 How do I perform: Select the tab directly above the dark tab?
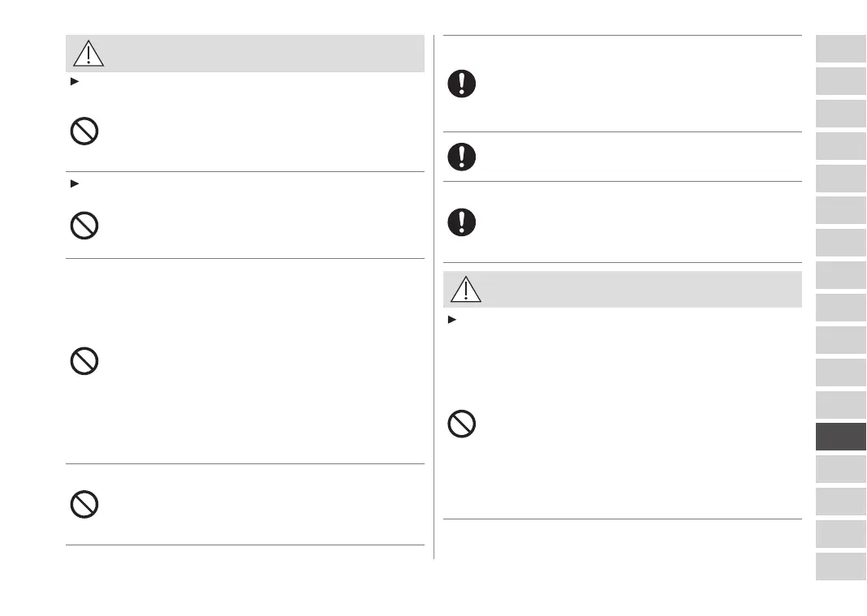pos(841,404)
